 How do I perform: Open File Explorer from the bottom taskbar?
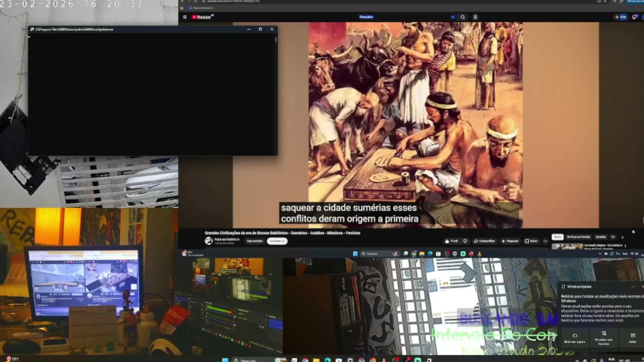[x=316, y=359]
